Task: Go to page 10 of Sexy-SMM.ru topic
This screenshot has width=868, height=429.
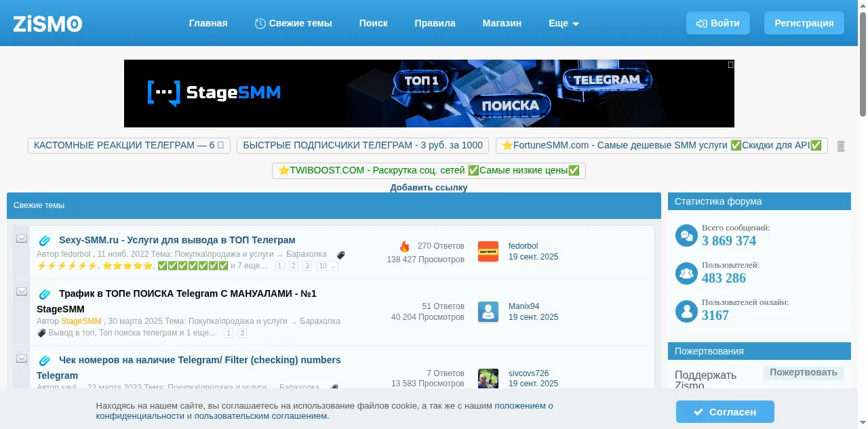Action: pyautogui.click(x=327, y=266)
